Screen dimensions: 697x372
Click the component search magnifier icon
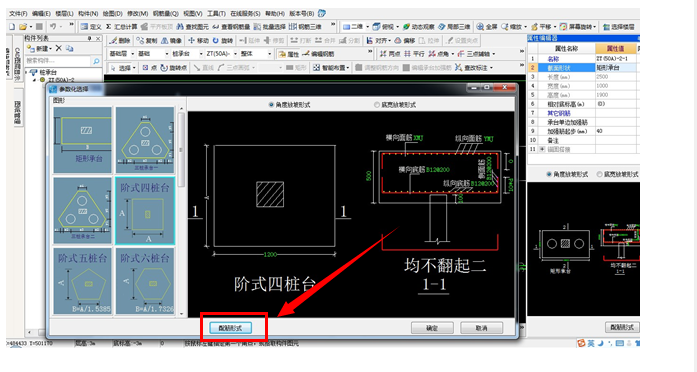(96, 61)
